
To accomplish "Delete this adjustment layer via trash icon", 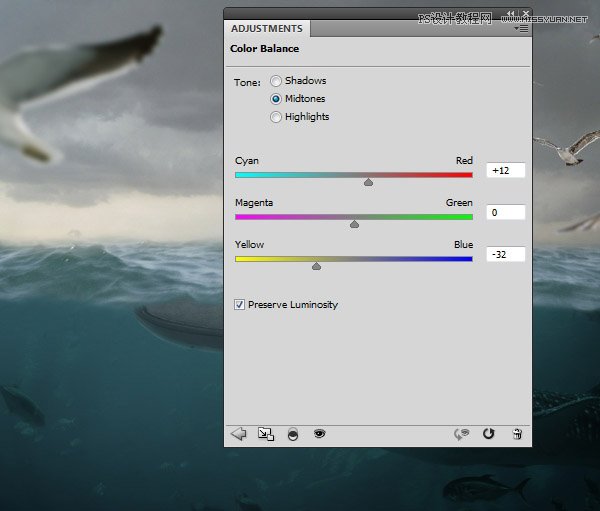I will point(516,434).
